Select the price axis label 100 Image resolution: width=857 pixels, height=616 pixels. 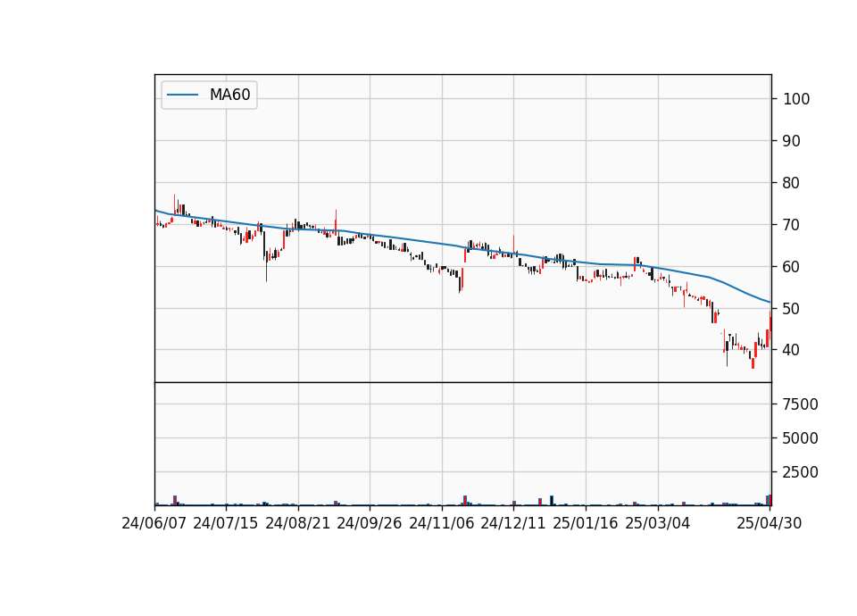click(x=796, y=99)
